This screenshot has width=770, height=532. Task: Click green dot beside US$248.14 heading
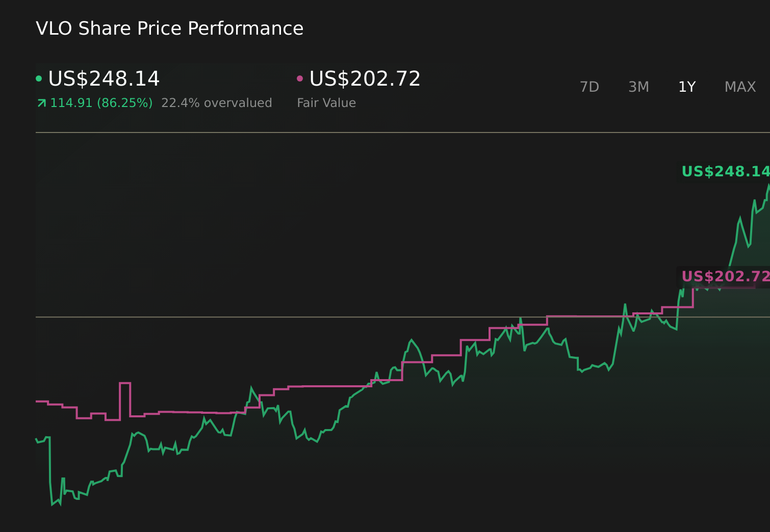[x=39, y=78]
